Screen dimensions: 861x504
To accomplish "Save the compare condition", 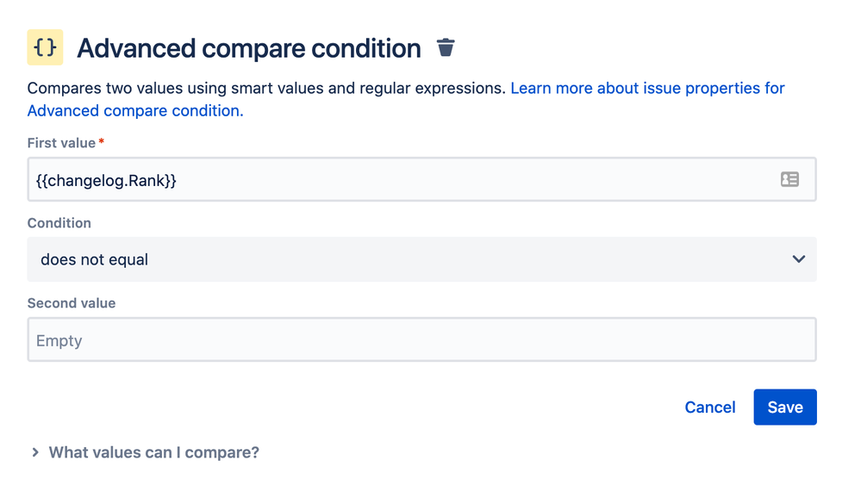I will (x=784, y=408).
